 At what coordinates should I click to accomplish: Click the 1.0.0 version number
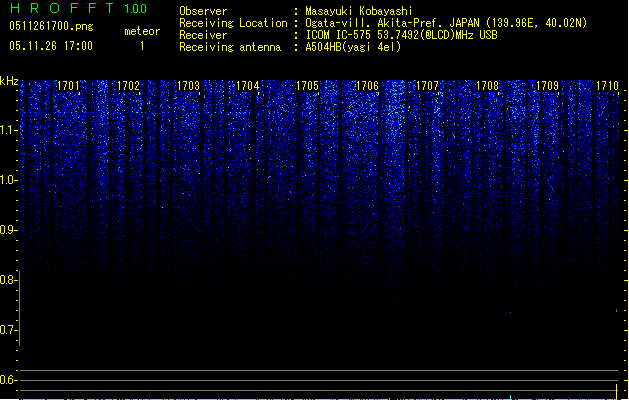[x=136, y=9]
